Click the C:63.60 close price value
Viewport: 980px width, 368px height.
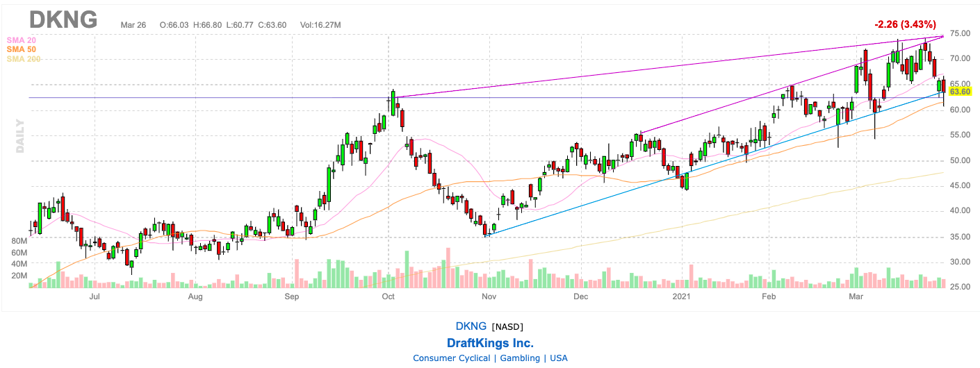coord(273,25)
